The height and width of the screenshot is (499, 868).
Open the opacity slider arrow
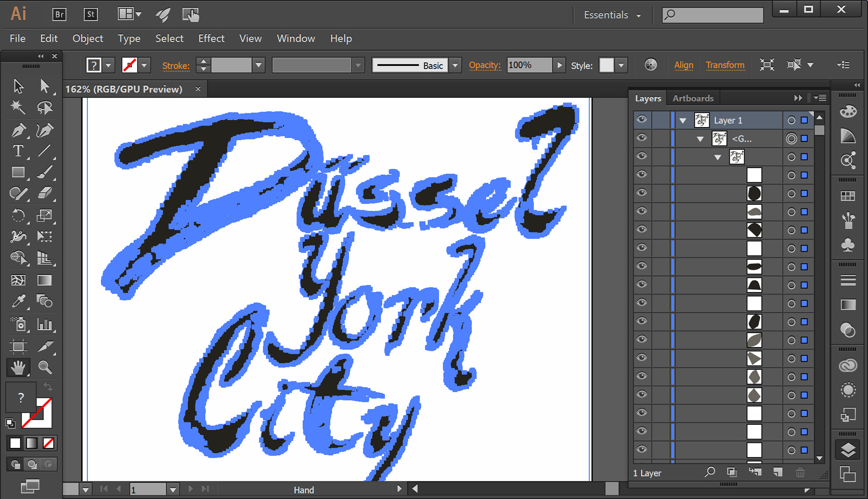point(560,65)
